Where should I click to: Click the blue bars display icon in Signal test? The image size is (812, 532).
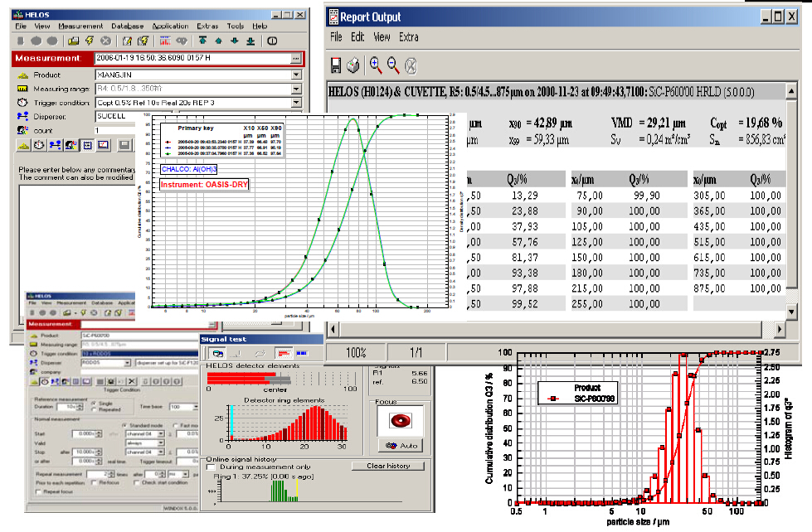302,354
